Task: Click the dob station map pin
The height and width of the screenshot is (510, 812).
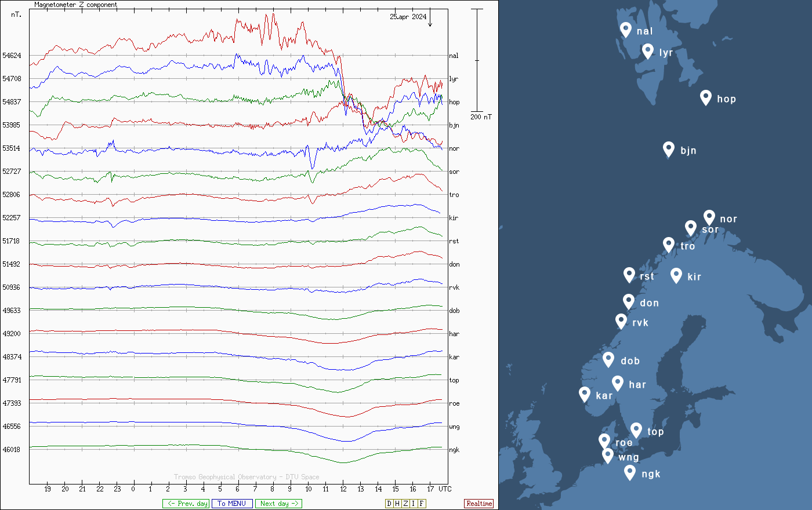Action: (x=608, y=359)
